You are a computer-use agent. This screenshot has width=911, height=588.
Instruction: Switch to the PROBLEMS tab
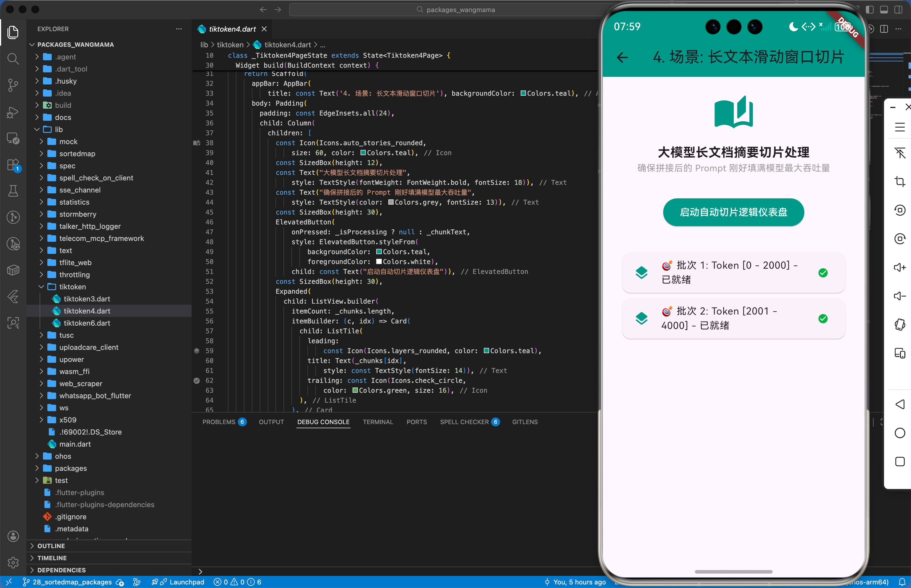tap(219, 422)
